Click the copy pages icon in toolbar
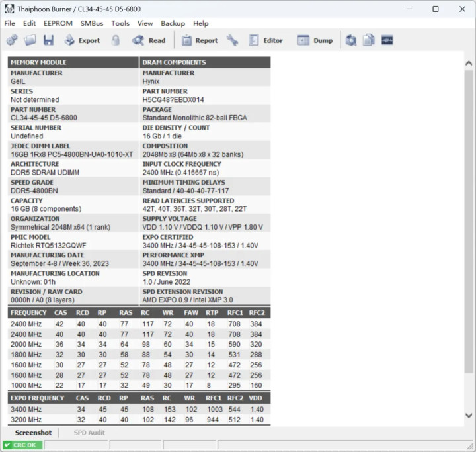Viewport: 476px width, 452px height. pyautogui.click(x=368, y=40)
